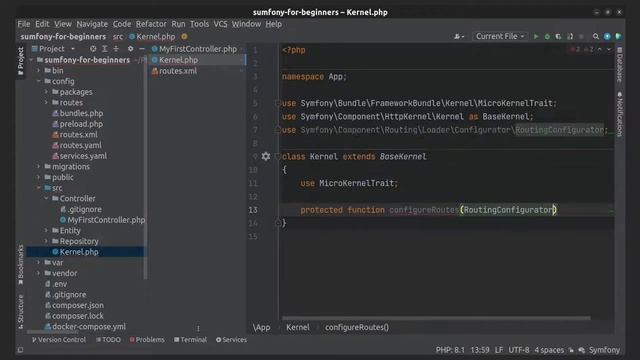Open the Services tool window
This screenshot has height=360, width=640.
(x=231, y=340)
